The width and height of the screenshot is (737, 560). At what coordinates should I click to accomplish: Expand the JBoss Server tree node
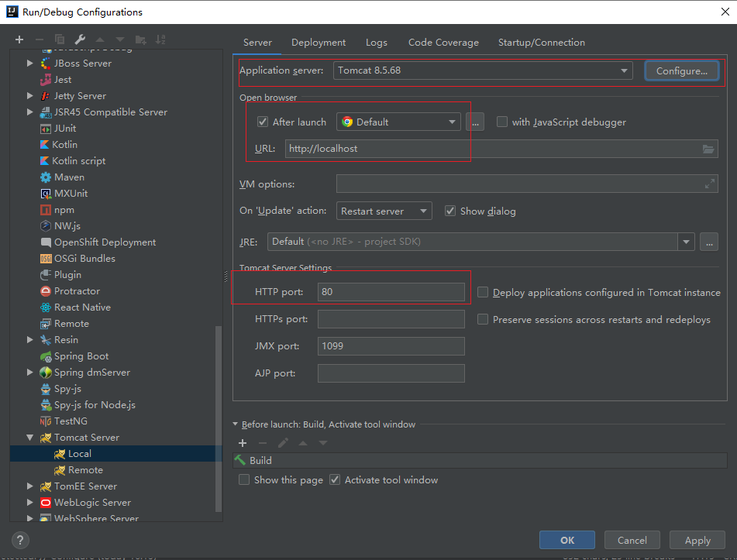coord(30,64)
